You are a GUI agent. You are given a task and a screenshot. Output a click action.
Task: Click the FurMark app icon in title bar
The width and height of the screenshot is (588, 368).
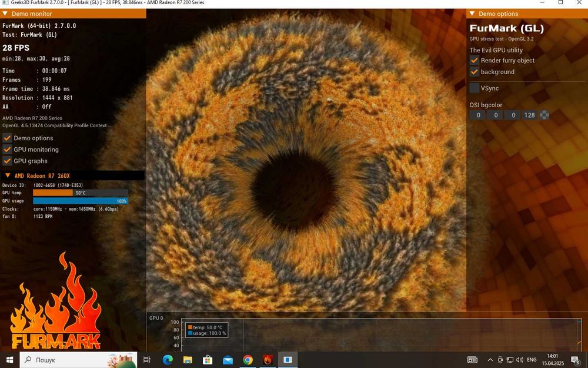tap(5, 2)
